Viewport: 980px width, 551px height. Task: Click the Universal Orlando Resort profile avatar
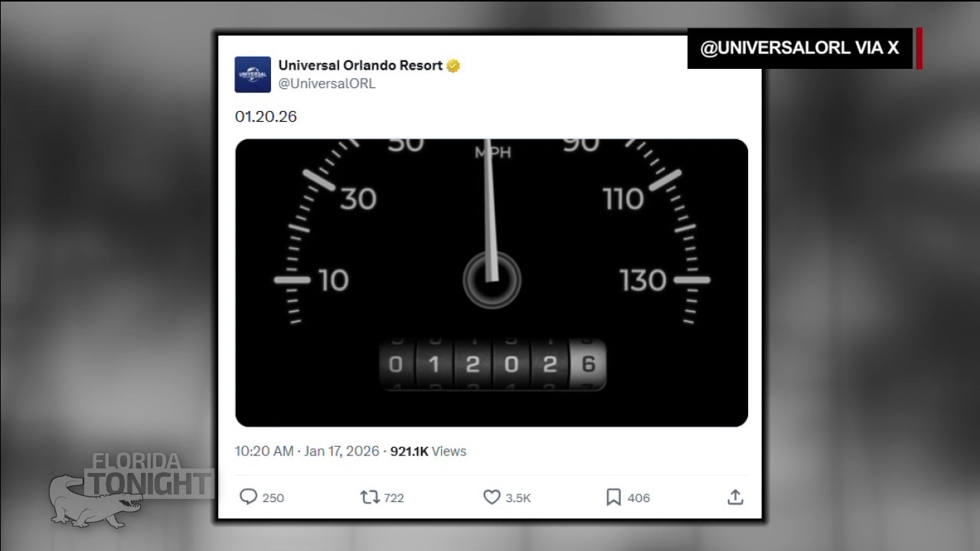[x=253, y=74]
